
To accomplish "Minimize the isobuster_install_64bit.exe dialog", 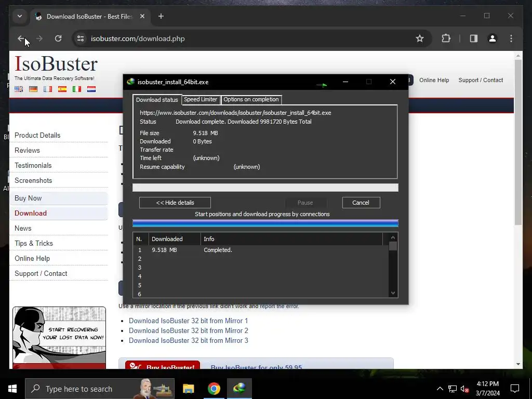I will click(345, 82).
